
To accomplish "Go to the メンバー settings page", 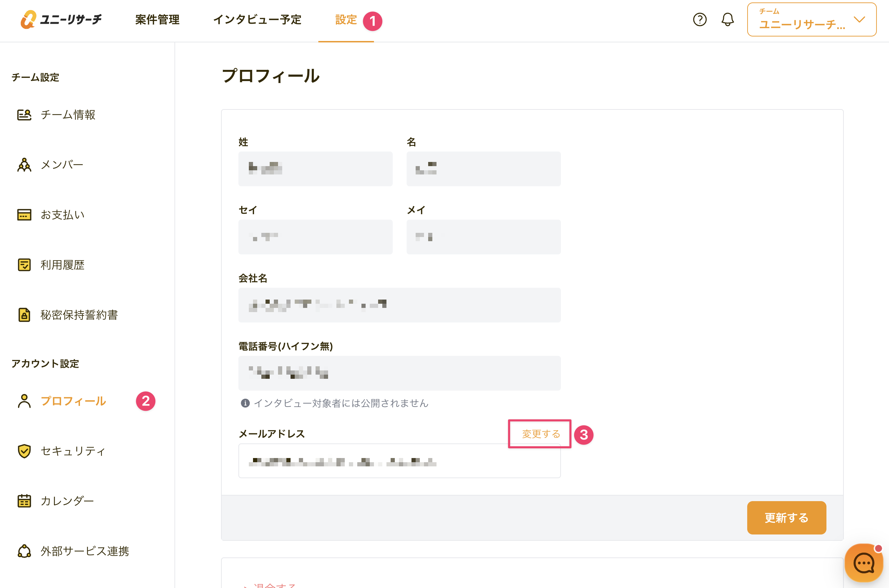I will point(62,165).
